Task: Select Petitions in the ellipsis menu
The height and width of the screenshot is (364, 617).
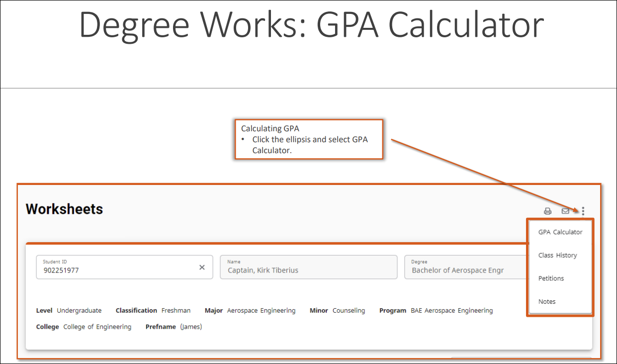Action: point(551,278)
